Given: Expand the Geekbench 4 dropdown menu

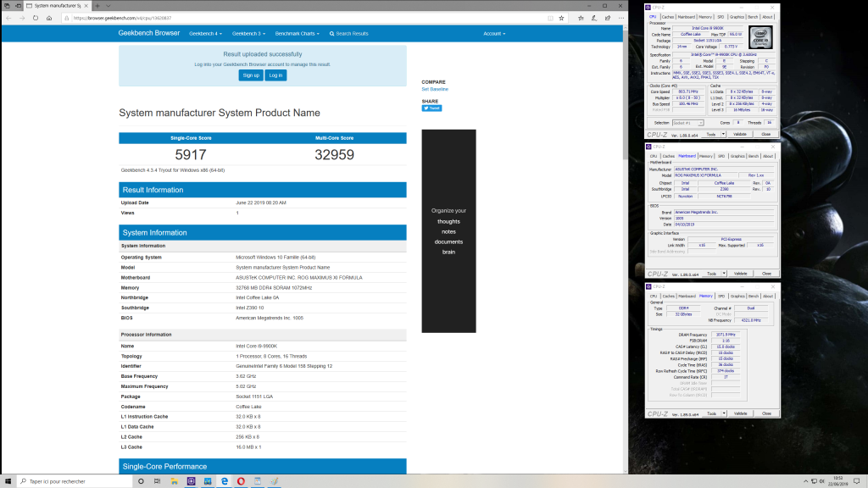Looking at the screenshot, I should click(205, 34).
